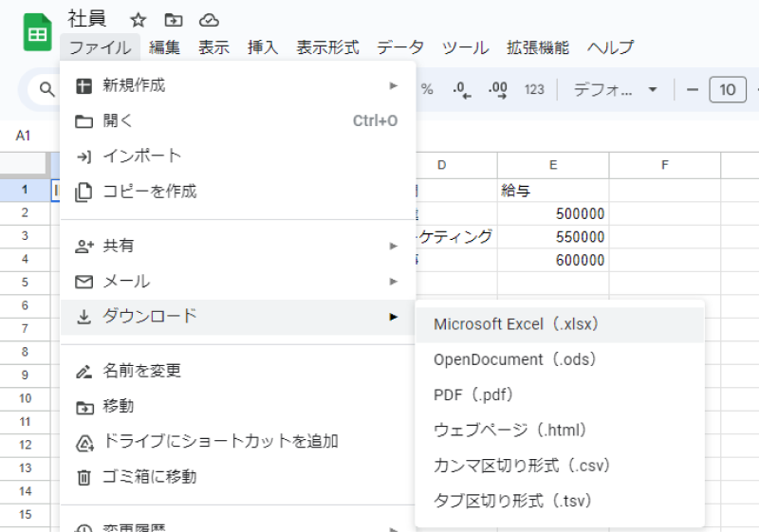Open the データ menu in menu bar
The height and width of the screenshot is (532, 759).
pos(400,47)
